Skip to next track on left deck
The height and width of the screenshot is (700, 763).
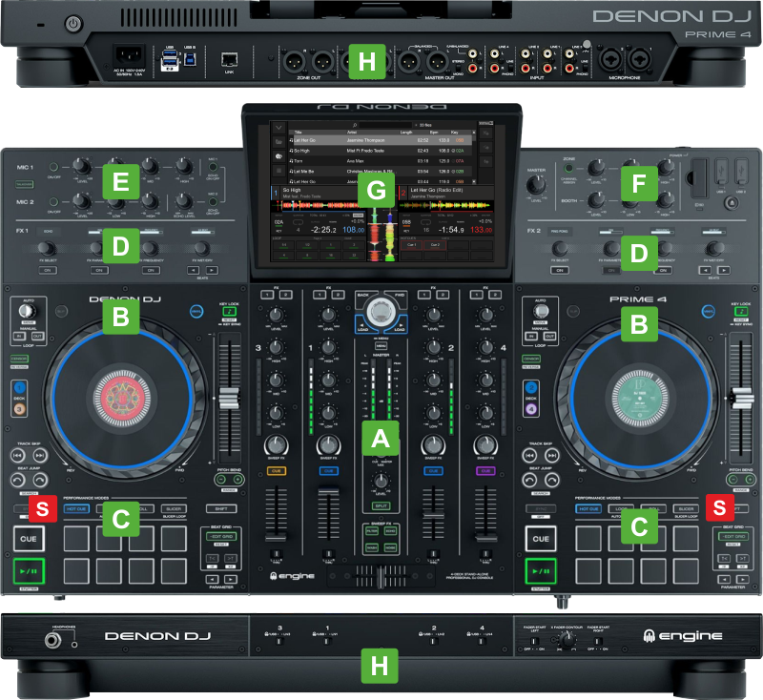40,455
